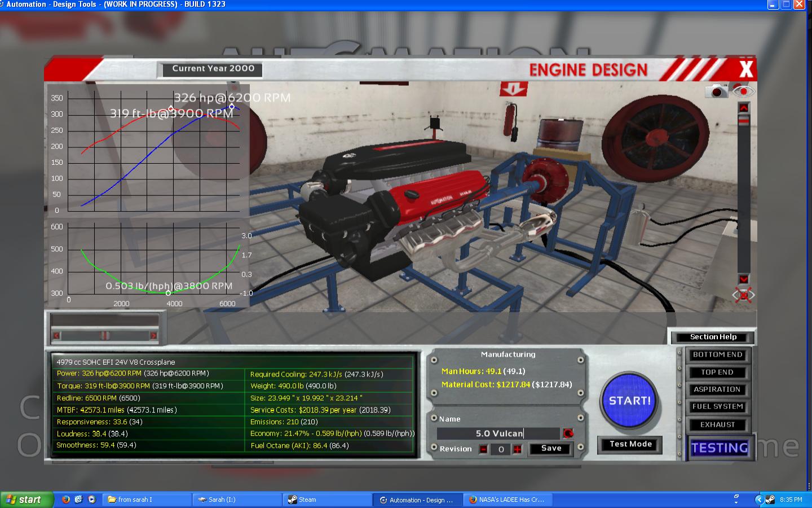Click the engine description '4979 cc SOHC EFI 24V V8'
This screenshot has width=812, height=508.
pyautogui.click(x=116, y=362)
